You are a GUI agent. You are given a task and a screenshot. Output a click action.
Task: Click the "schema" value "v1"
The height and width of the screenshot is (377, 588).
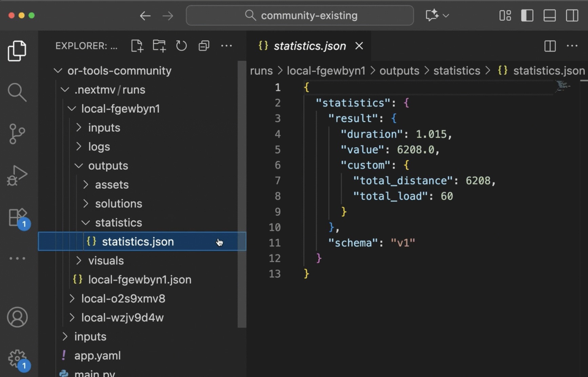pyautogui.click(x=403, y=243)
